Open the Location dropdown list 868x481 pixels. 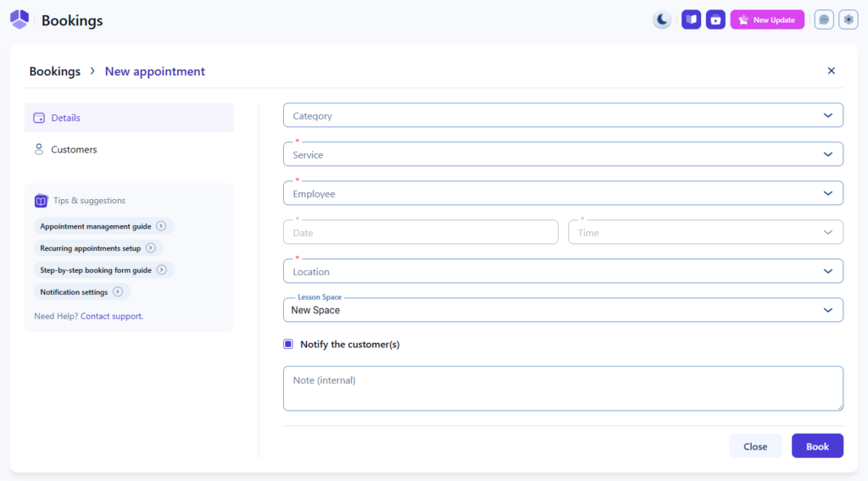pos(563,272)
